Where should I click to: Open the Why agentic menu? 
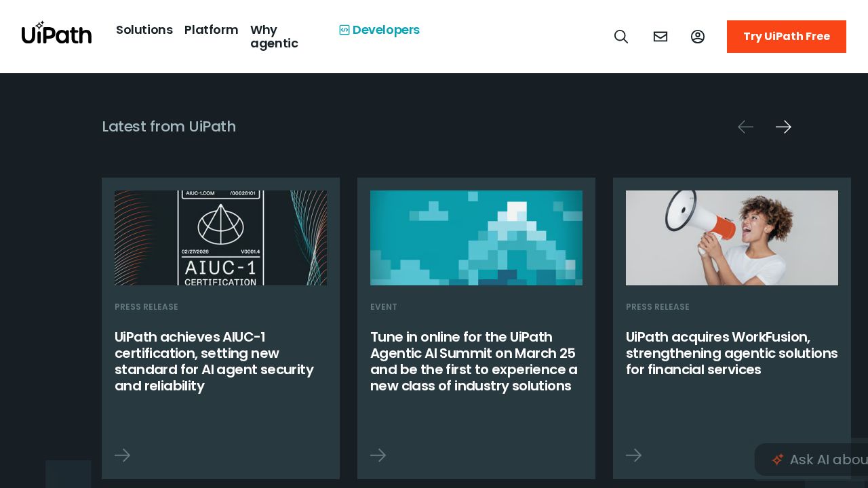[x=274, y=37]
